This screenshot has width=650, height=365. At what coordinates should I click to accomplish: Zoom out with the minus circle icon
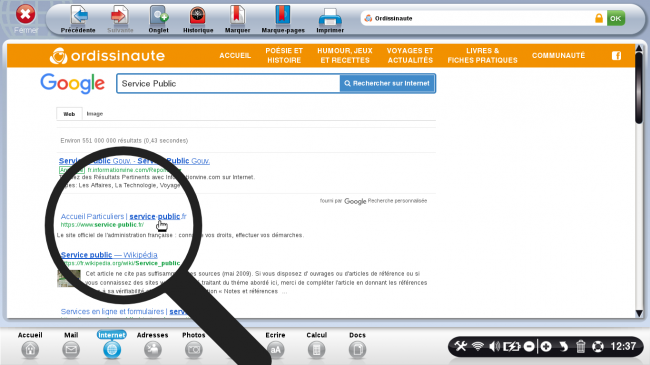529,346
